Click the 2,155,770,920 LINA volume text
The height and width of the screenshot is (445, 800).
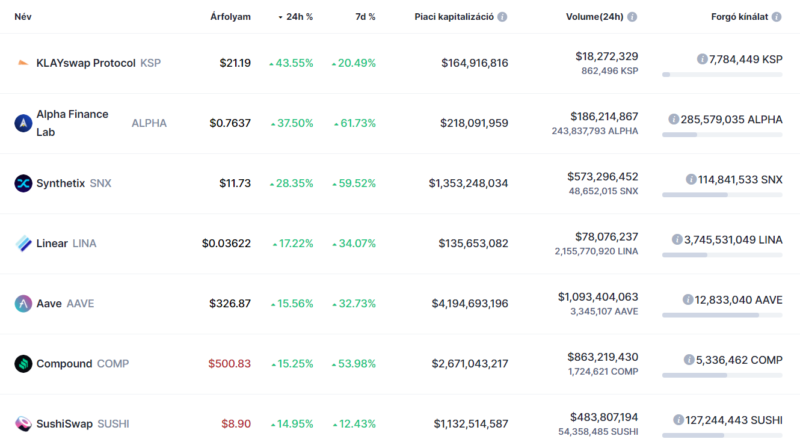point(596,251)
